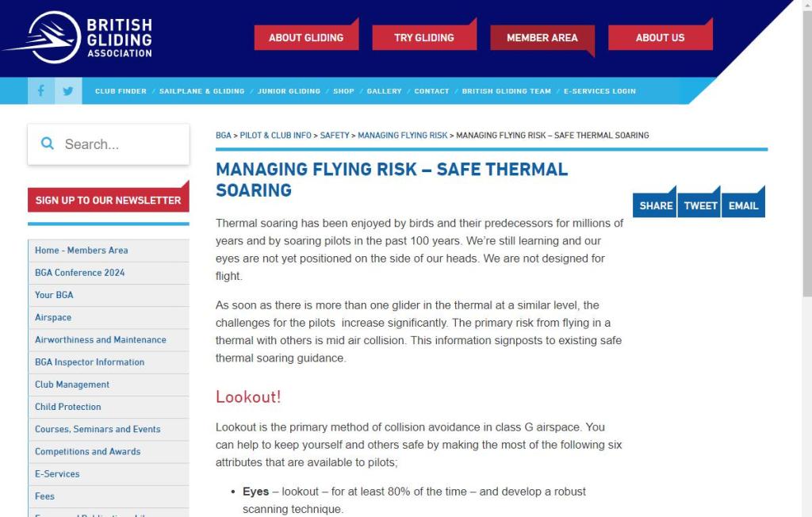The image size is (812, 517).
Task: Click the search magnifier icon
Action: click(48, 144)
